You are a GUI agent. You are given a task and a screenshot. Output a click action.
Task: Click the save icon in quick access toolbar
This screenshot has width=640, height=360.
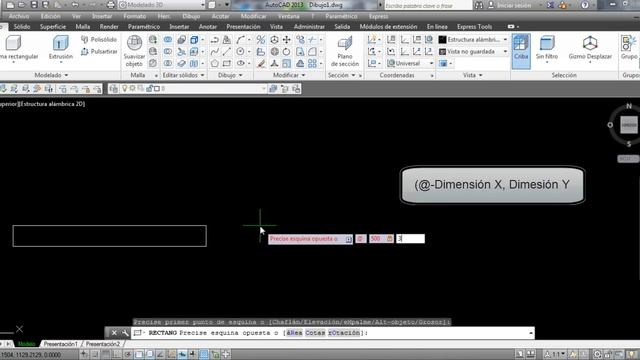[x=34, y=5]
